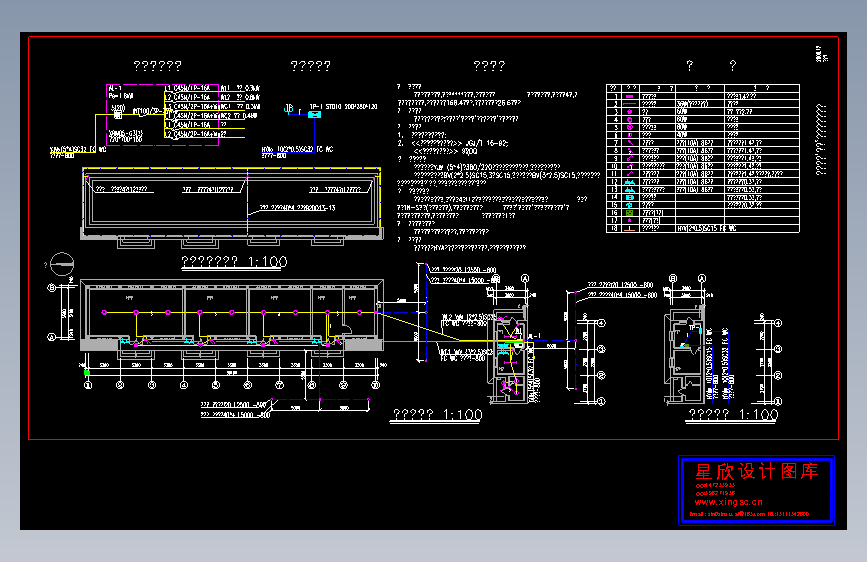
Task: Click legend row 14 cyan box symbol
Action: click(629, 197)
